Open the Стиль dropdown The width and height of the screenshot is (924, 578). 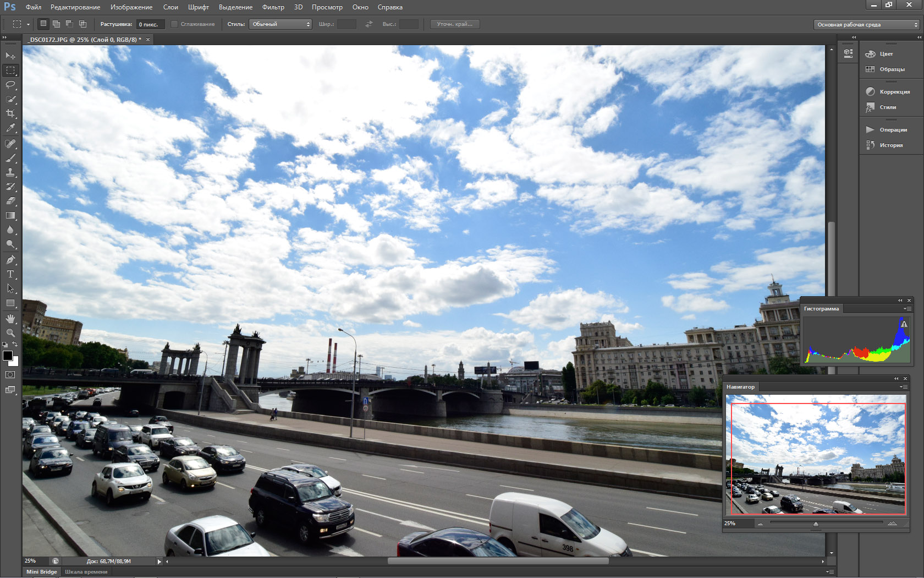click(280, 24)
